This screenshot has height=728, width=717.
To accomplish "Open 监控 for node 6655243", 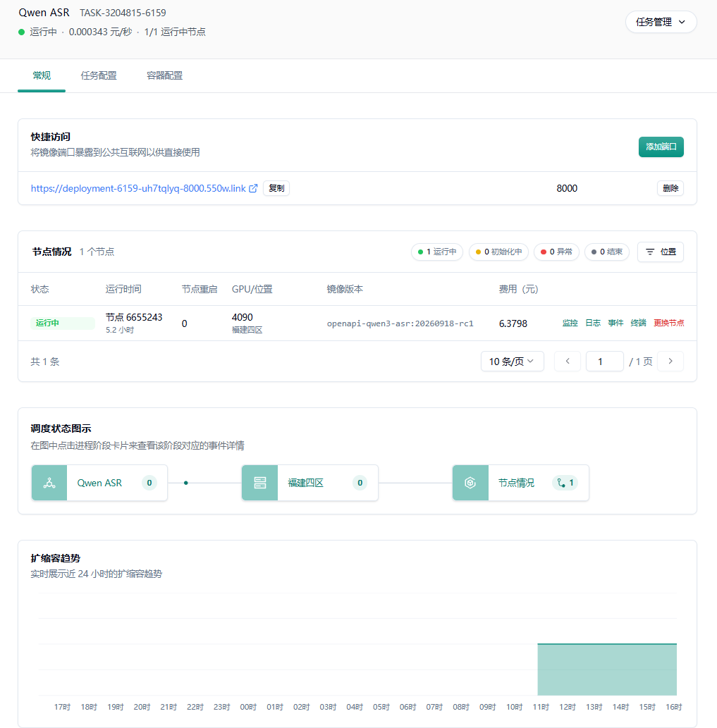I will (x=570, y=323).
